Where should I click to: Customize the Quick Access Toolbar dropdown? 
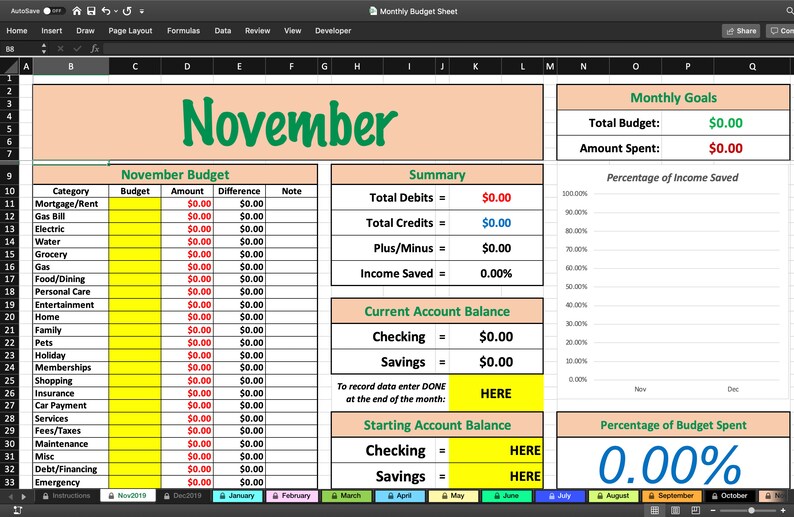tap(142, 11)
